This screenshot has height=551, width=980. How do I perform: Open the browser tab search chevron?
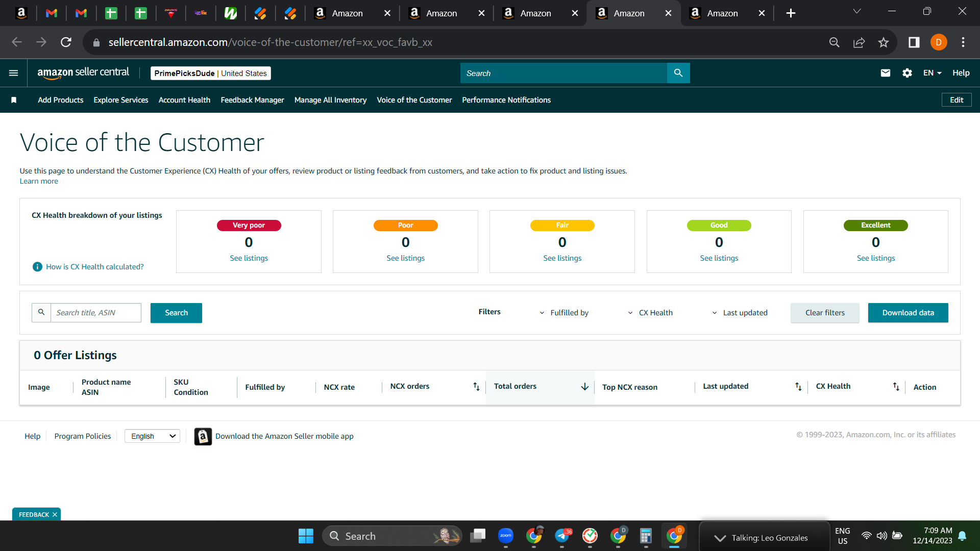coord(857,11)
